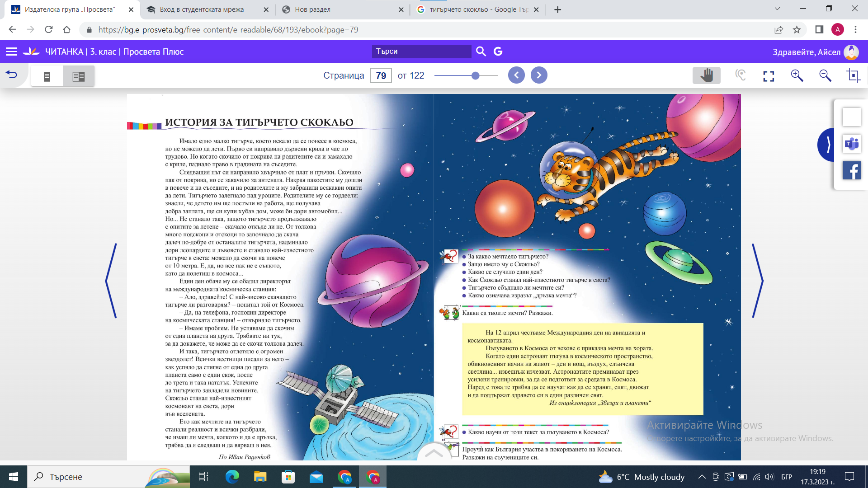Click the page navigation slider handle
Viewport: 868px width, 488px height.
(475, 75)
